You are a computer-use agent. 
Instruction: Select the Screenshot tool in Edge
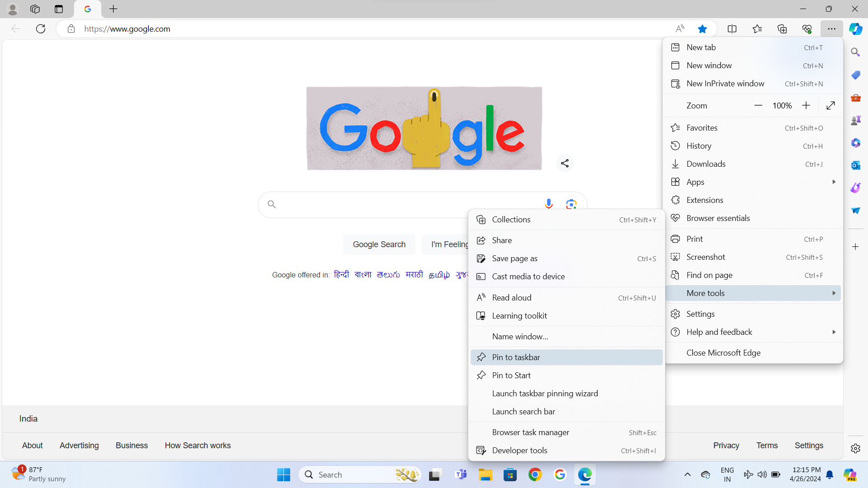(x=706, y=257)
